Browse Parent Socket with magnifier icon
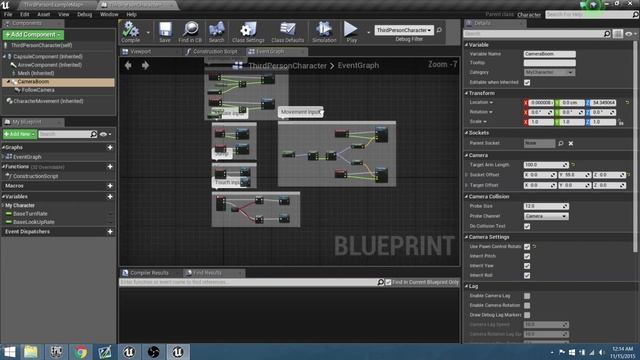Screen dimensions: 640x360 pos(561,143)
